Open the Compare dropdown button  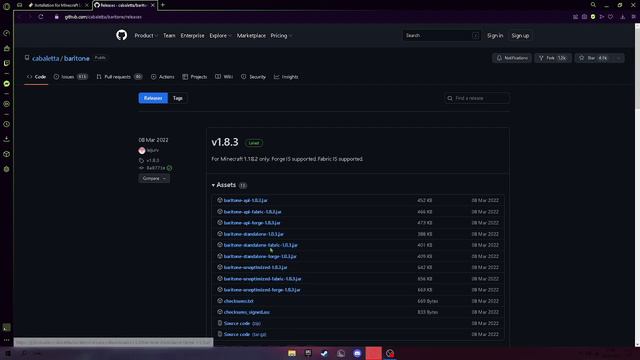coord(154,178)
